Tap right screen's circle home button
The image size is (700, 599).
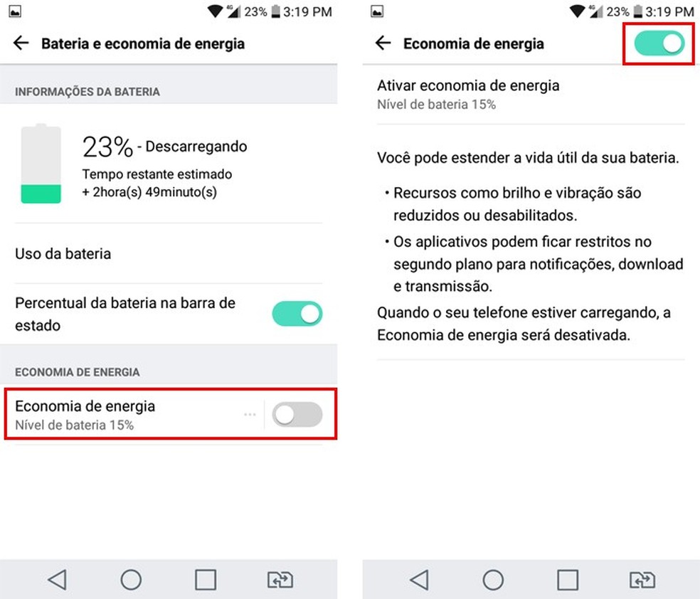click(x=493, y=579)
